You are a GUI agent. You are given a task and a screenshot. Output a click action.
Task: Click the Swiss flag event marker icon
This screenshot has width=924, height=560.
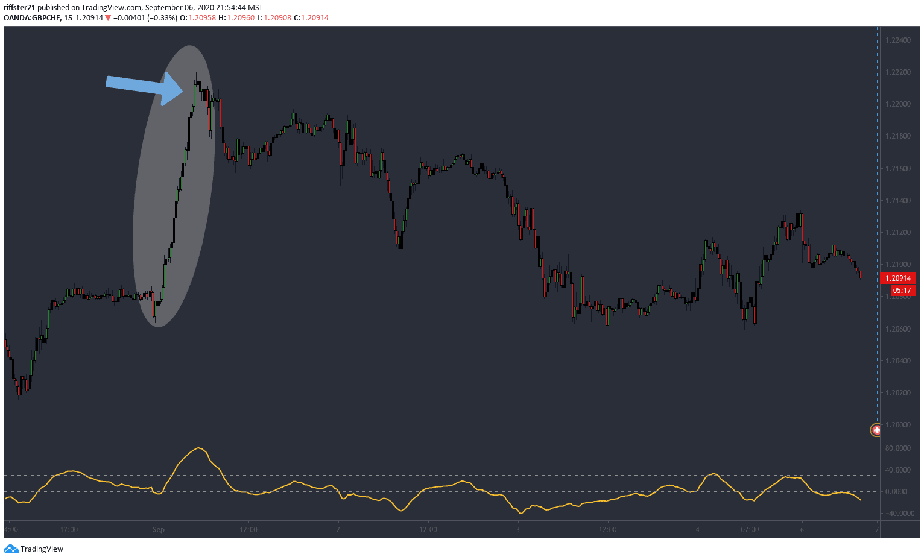[x=876, y=430]
